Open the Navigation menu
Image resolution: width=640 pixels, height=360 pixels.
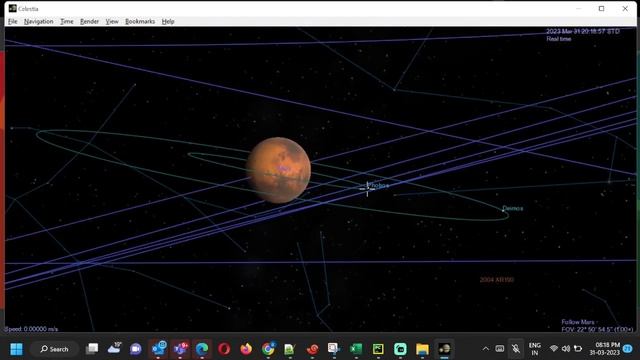(x=38, y=22)
